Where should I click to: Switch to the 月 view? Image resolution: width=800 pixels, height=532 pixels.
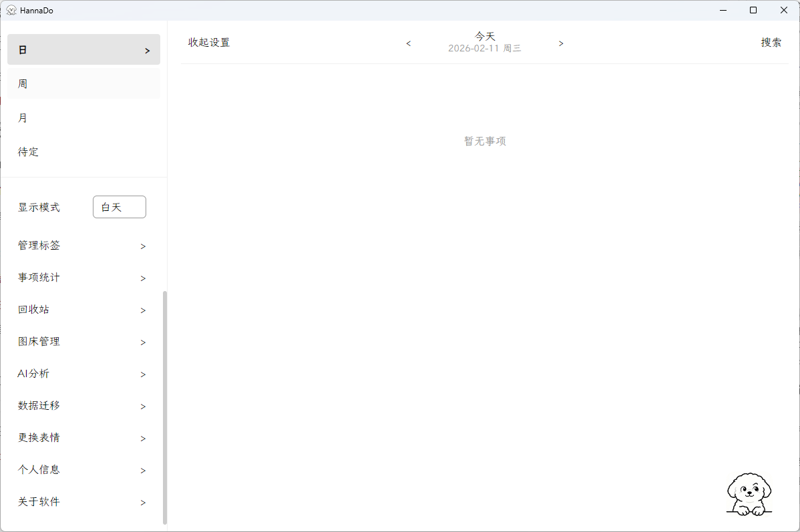[x=22, y=117]
